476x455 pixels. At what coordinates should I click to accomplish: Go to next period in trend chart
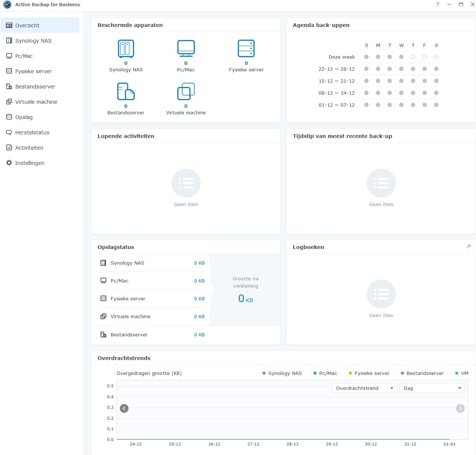(460, 408)
